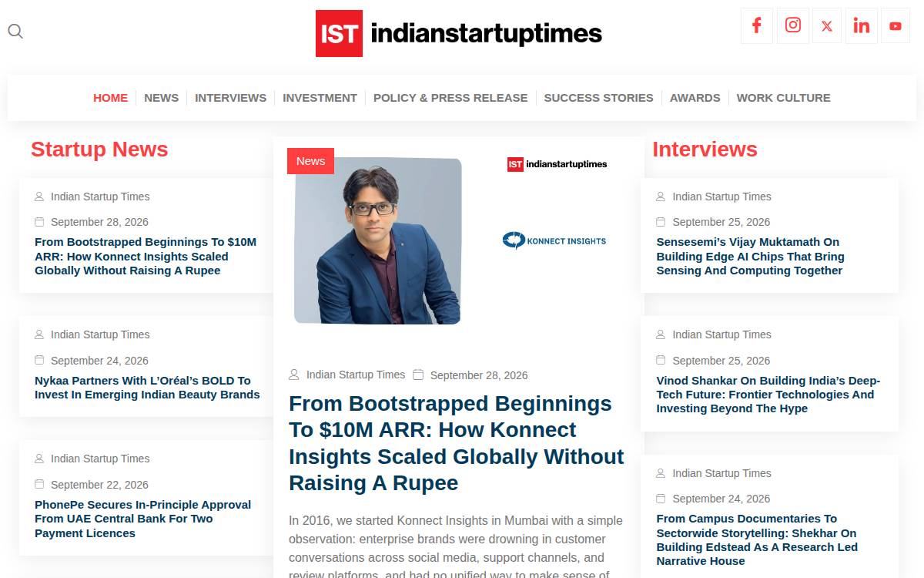Click the Interviews section heading
The height and width of the screenshot is (578, 924).
[705, 150]
